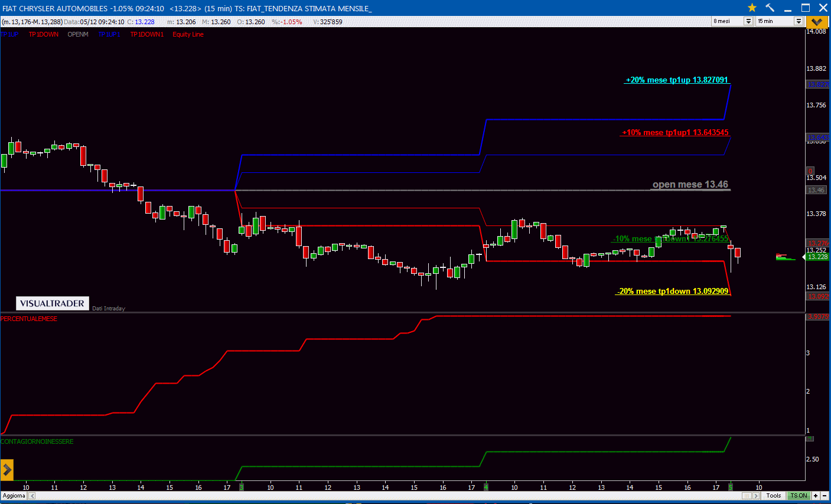
Task: Open the Tools menu at bottom
Action: point(774,496)
